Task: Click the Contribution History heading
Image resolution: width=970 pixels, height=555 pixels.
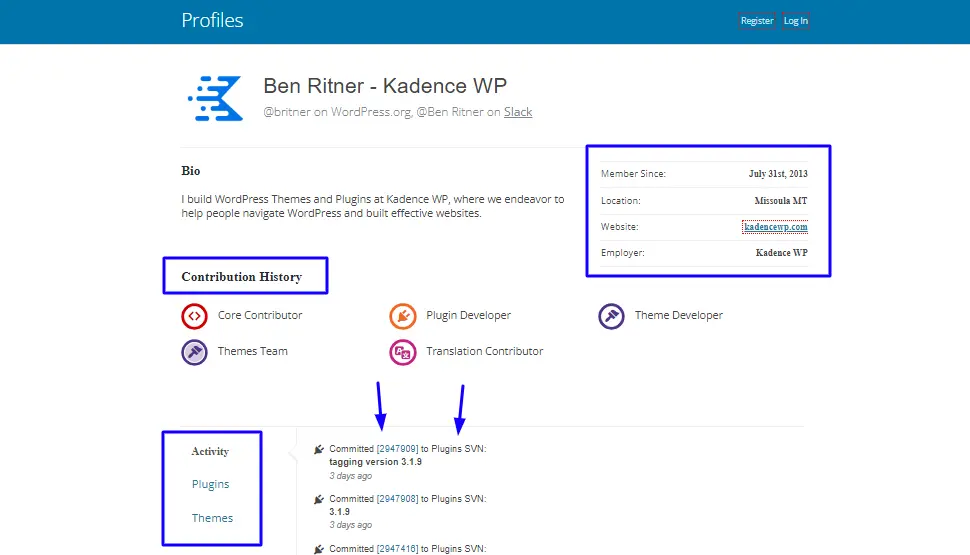Action: [241, 277]
